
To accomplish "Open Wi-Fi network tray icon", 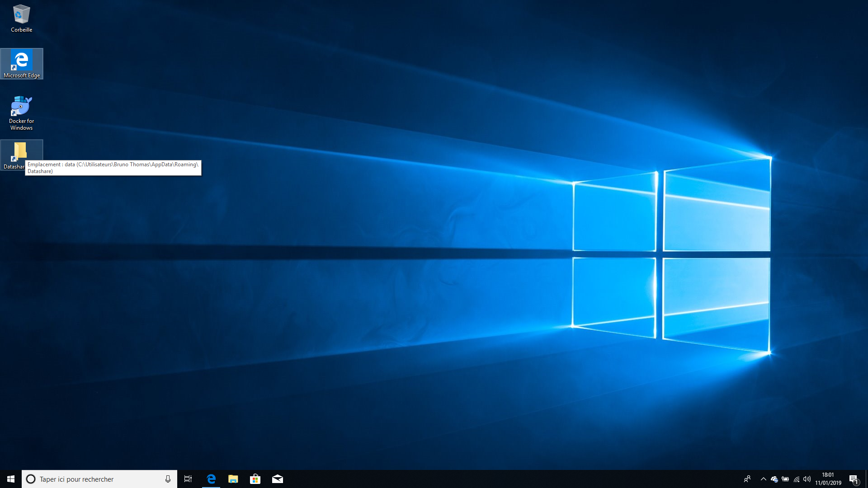I will 797,479.
